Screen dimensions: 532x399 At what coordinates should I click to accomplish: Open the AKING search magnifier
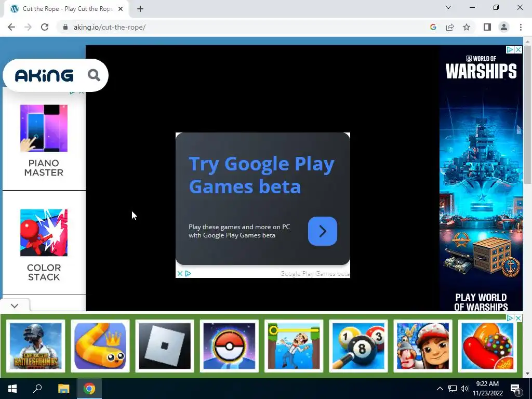[94, 75]
